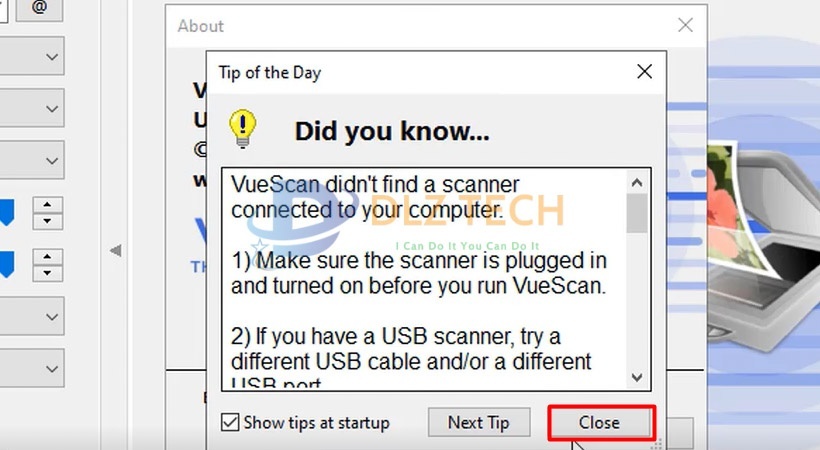
Task: Open the second dropdown in left panel
Action: point(31,108)
